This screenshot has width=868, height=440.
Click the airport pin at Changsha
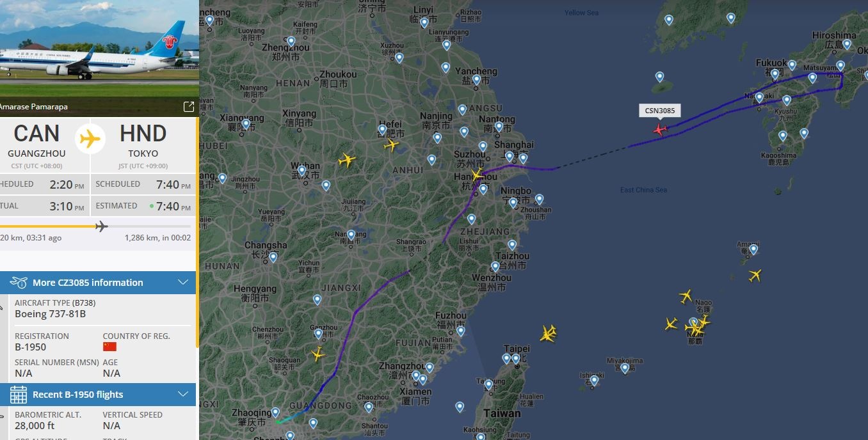[273, 257]
